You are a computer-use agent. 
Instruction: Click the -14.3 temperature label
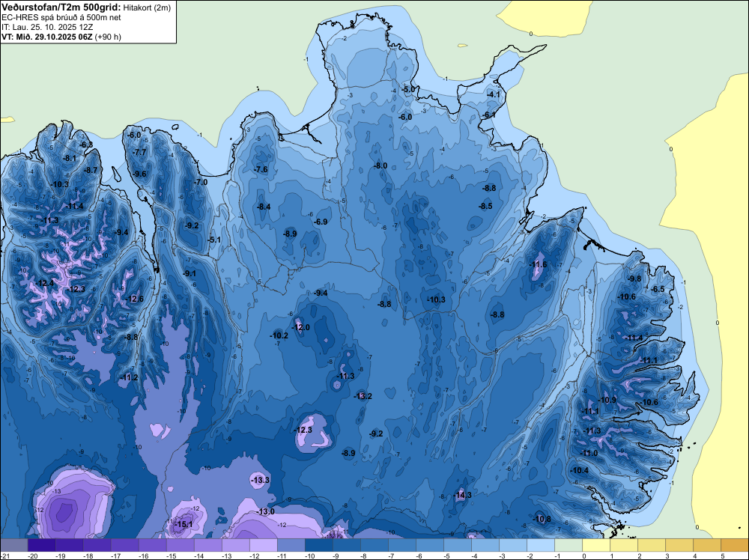click(462, 495)
